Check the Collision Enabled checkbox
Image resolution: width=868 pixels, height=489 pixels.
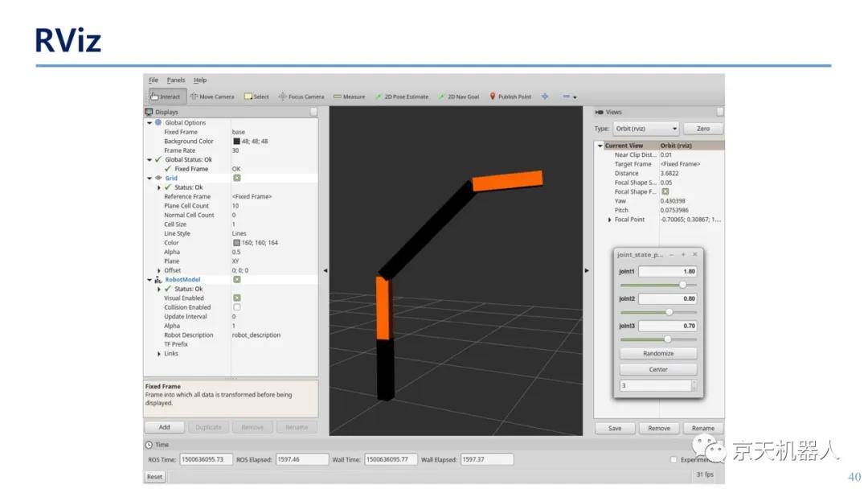[x=237, y=307]
